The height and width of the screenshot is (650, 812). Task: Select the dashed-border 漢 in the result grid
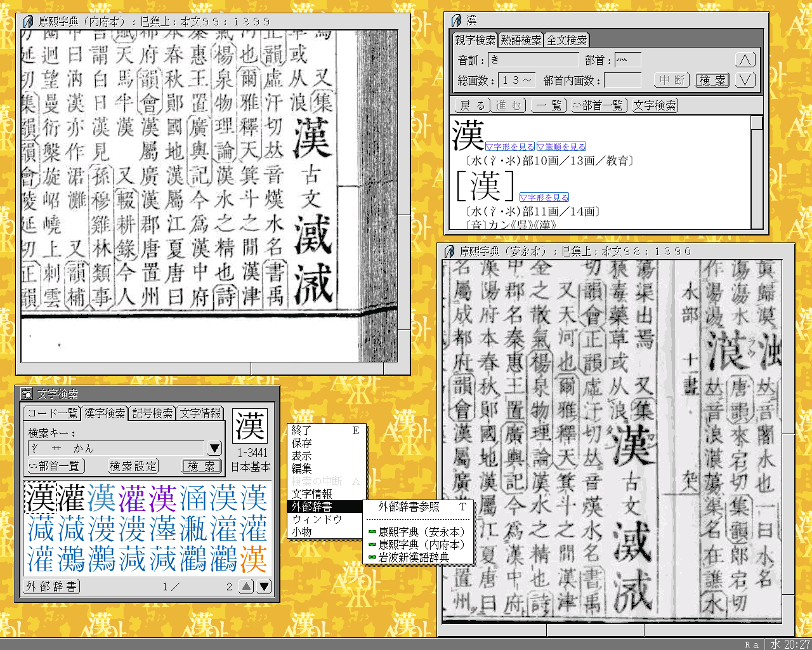[41, 498]
